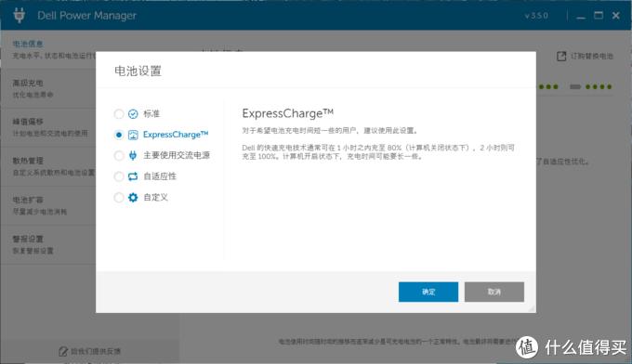Image resolution: width=632 pixels, height=364 pixels.
Task: Click the 标准 option label text
Action: [x=151, y=114]
